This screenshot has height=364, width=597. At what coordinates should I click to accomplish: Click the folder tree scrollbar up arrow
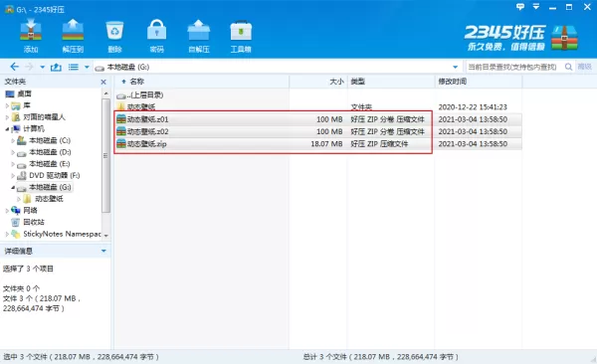(x=105, y=92)
